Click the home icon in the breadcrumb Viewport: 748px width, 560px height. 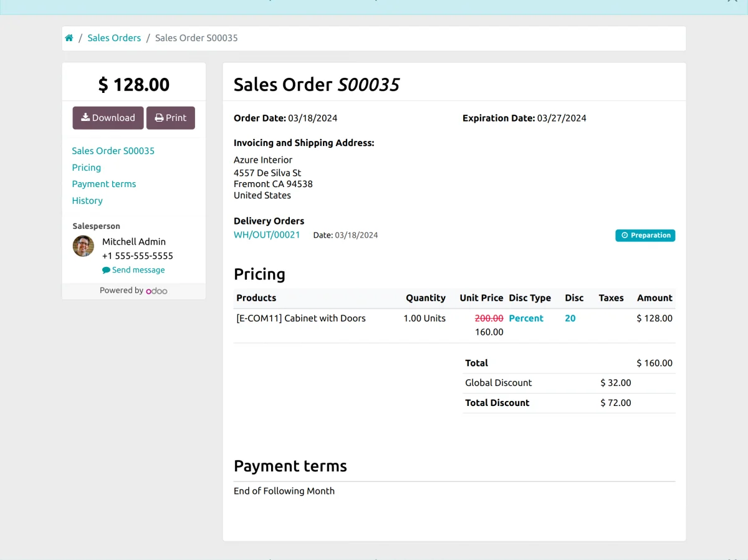69,37
